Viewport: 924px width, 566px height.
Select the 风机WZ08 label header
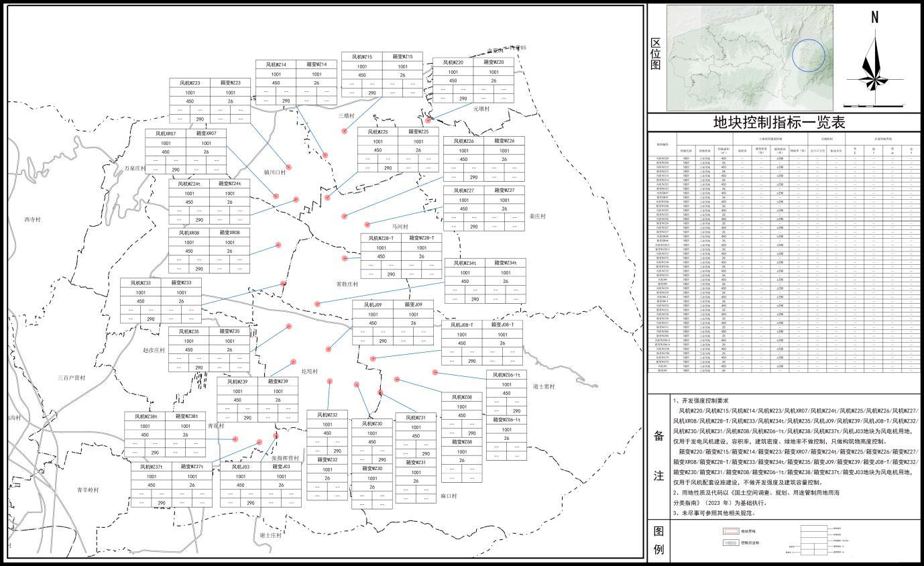coord(461,398)
